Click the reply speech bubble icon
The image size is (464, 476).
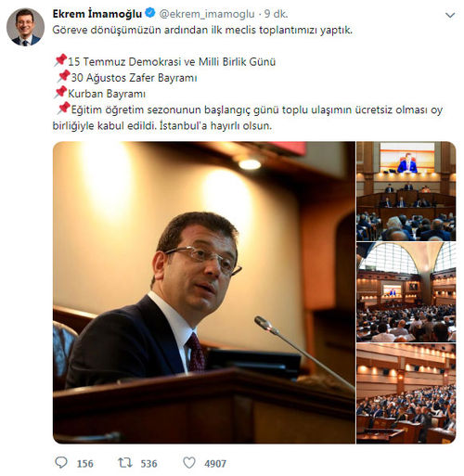[61, 463]
